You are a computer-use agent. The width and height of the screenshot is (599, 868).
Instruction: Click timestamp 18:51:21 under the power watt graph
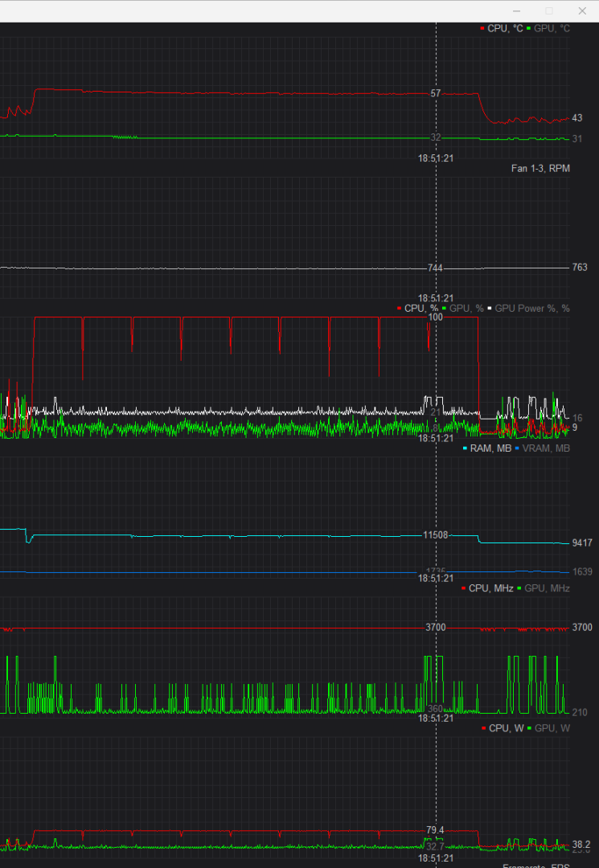[x=436, y=858]
